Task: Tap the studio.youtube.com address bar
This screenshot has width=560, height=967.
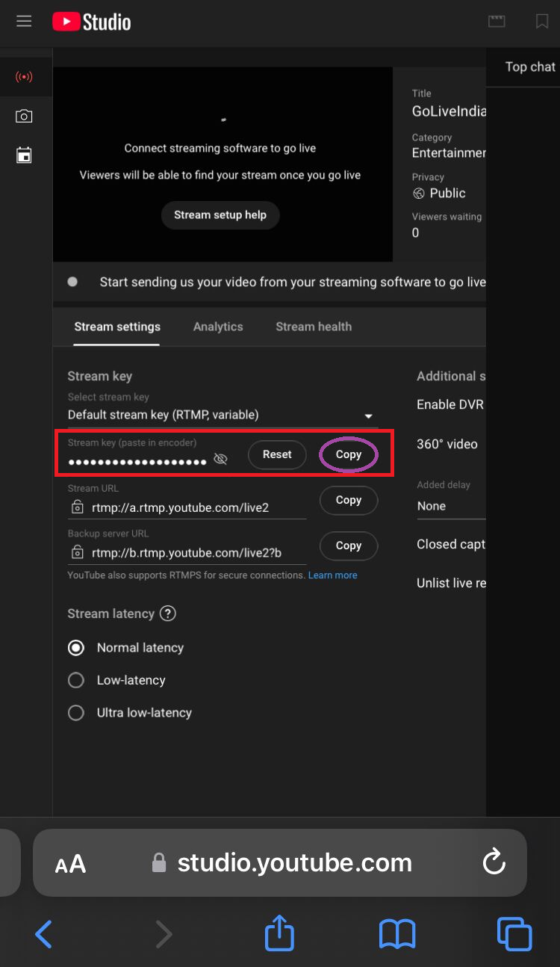Action: [x=294, y=863]
